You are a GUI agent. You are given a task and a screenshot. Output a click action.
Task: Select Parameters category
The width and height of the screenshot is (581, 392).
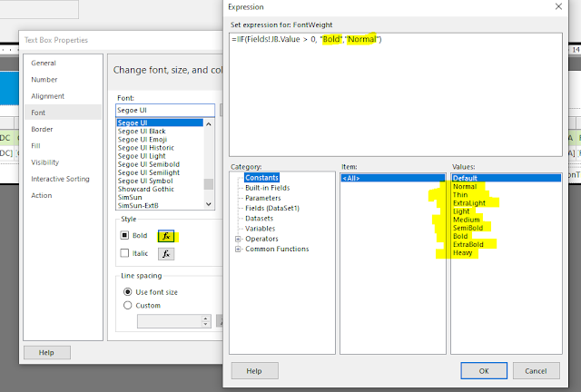click(x=263, y=198)
